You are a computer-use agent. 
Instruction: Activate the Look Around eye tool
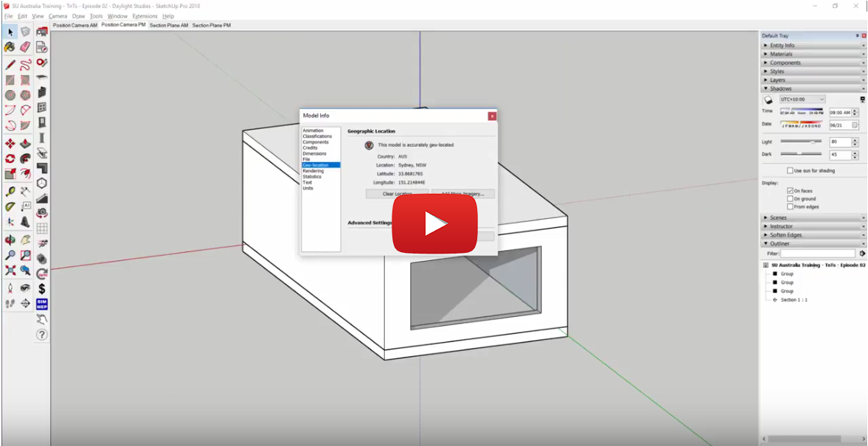point(26,288)
